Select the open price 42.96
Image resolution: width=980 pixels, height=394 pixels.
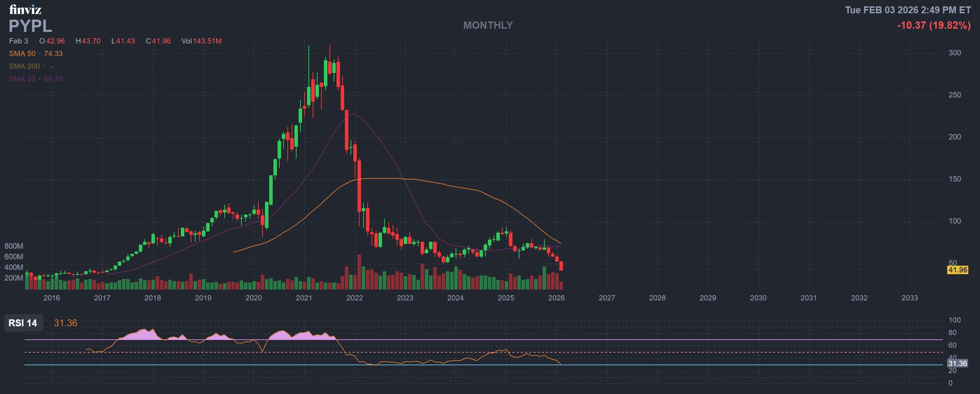point(56,41)
